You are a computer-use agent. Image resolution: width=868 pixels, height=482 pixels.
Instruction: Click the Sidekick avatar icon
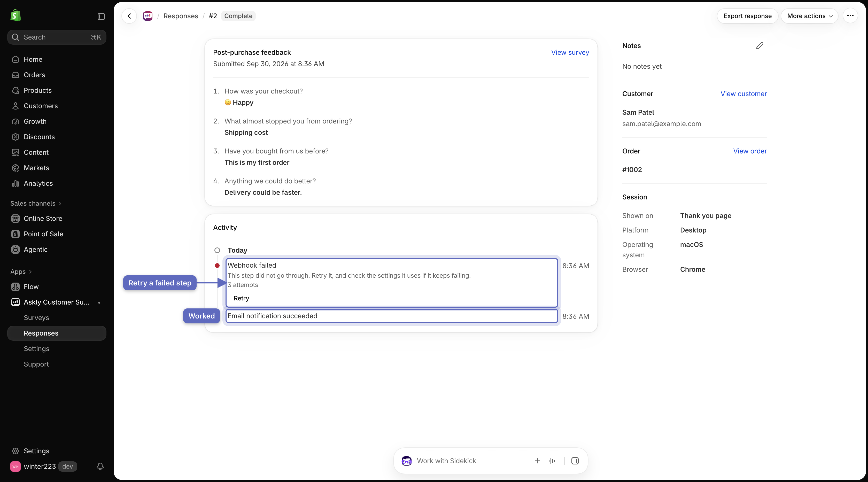coord(406,461)
